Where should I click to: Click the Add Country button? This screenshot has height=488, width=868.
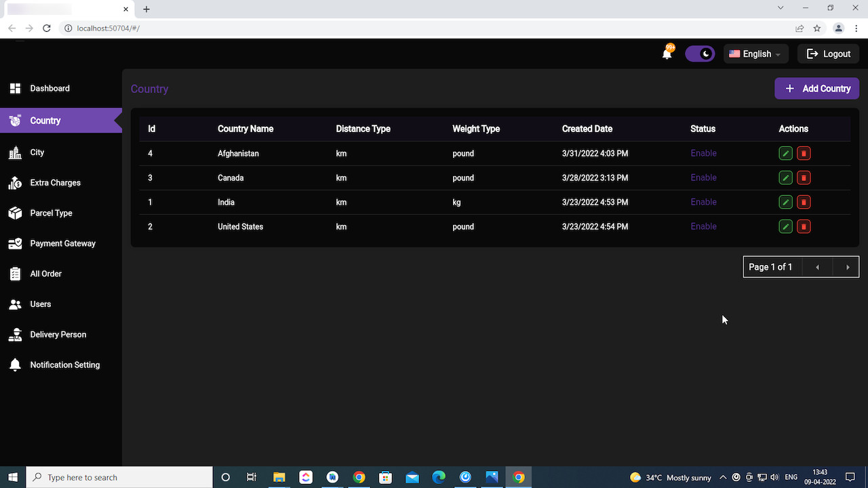pos(817,89)
